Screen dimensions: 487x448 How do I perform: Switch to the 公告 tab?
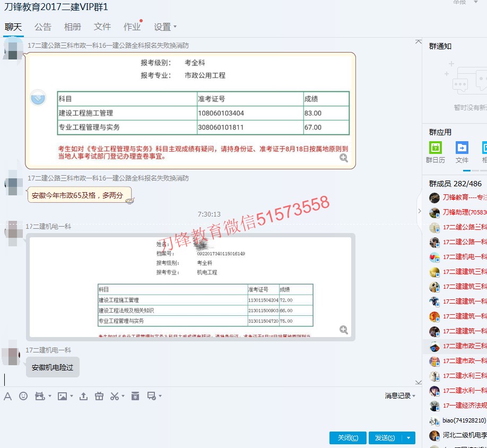pyautogui.click(x=43, y=27)
